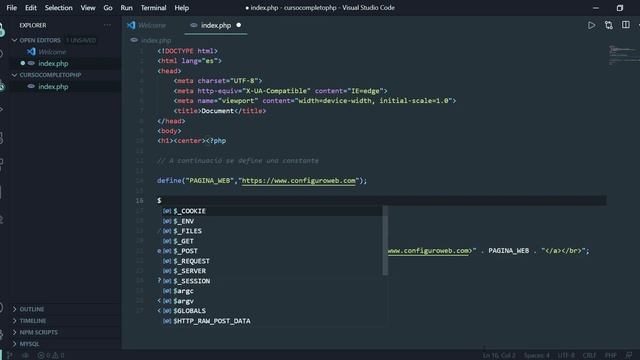Screen dimensions: 640x360
Task: Click the www.configuroweb.com link on line 21
Action: (x=429, y=251)
